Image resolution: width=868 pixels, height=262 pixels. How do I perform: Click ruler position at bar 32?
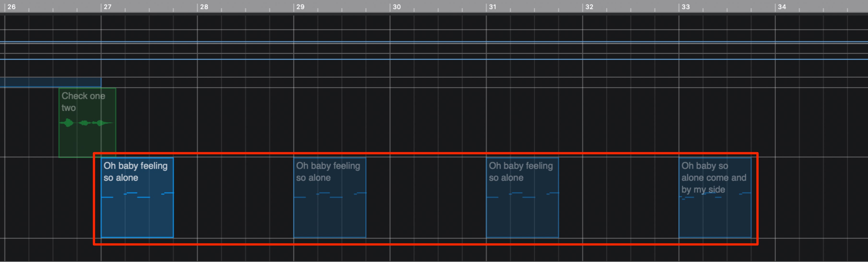(589, 7)
